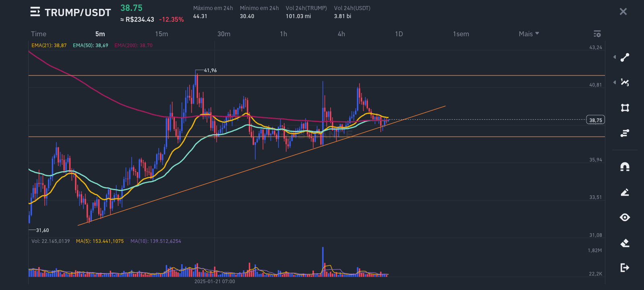Click the exit drawing mode icon
The height and width of the screenshot is (290, 644).
click(625, 267)
